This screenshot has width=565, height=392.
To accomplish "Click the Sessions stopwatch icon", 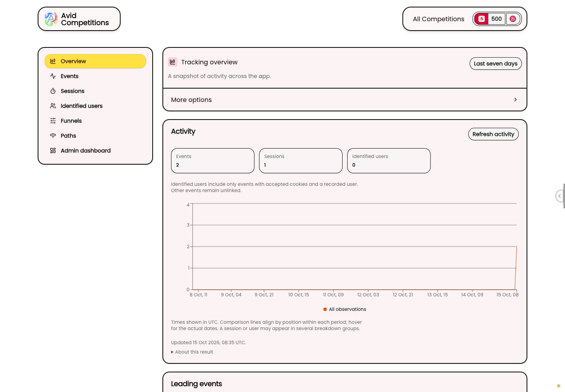I will [53, 91].
